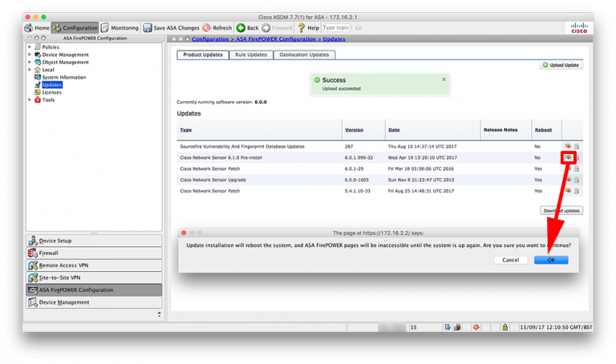Select Local in the tree
Viewport: 616px width, 364px height.
48,70
